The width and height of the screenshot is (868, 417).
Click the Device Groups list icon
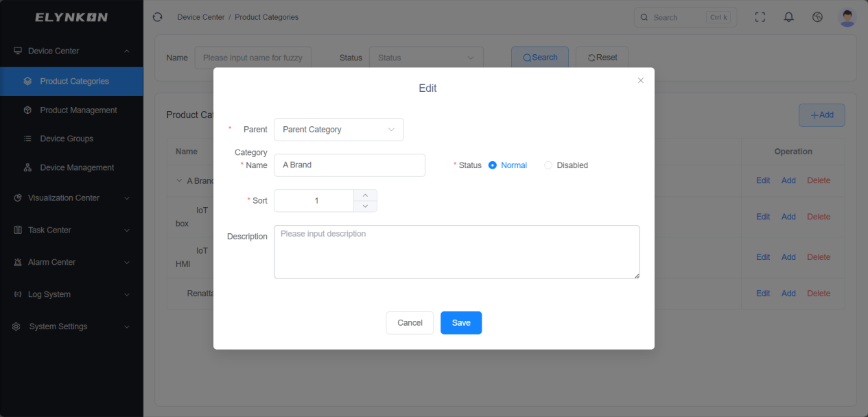coord(27,139)
